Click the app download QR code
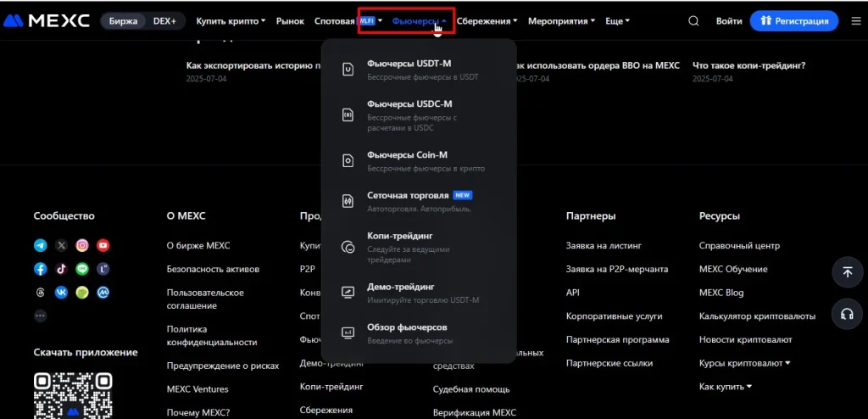The image size is (868, 419). 73,396
